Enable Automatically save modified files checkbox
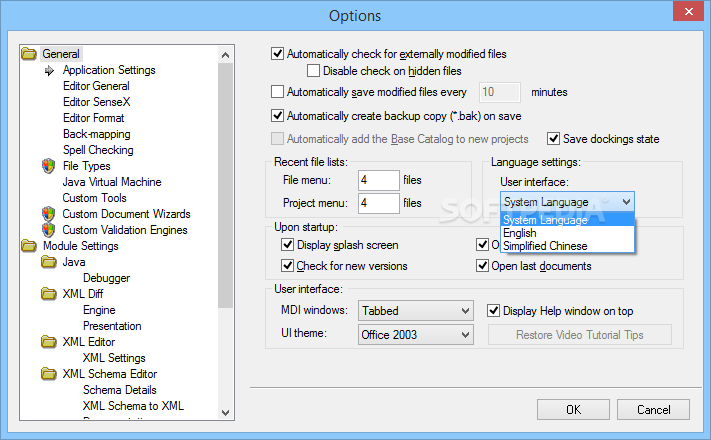 [x=278, y=92]
